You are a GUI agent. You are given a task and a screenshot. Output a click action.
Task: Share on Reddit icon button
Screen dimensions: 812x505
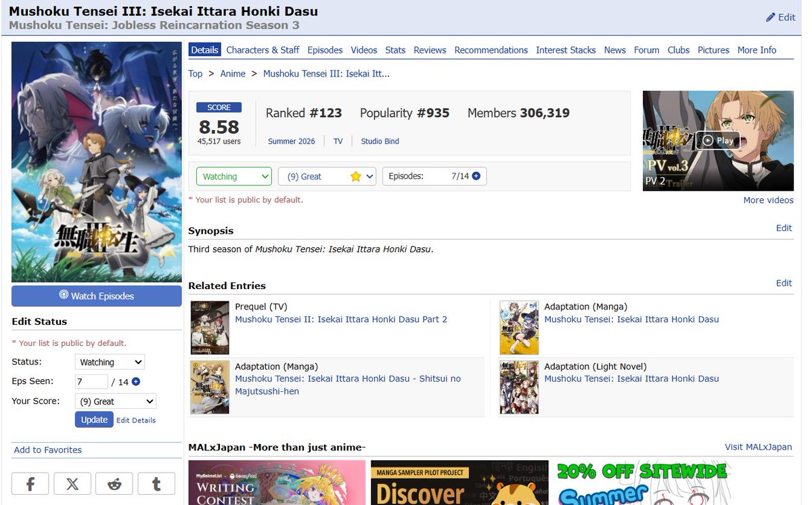114,483
